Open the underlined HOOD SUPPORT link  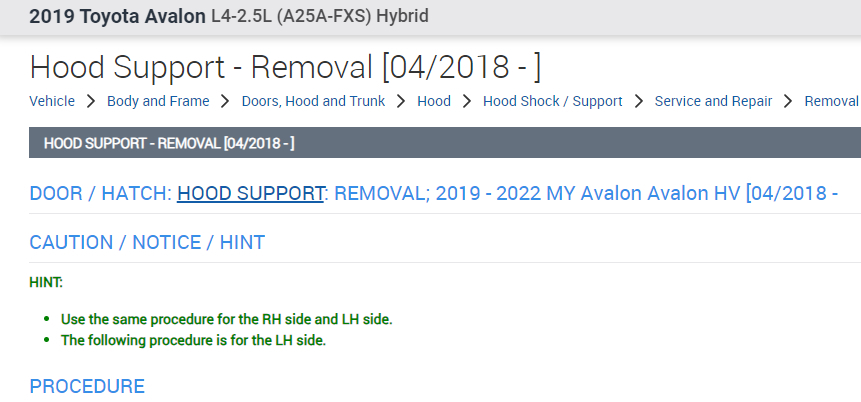coord(251,193)
